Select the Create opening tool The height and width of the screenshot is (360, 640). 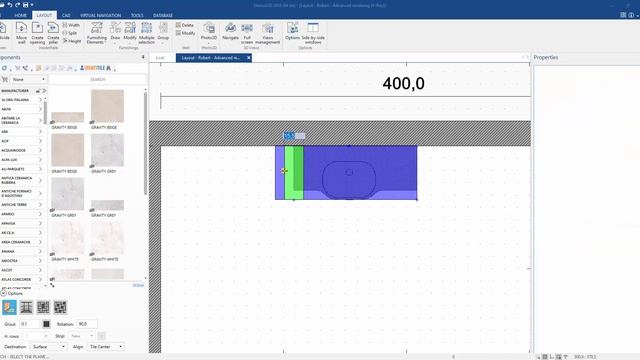point(37,33)
